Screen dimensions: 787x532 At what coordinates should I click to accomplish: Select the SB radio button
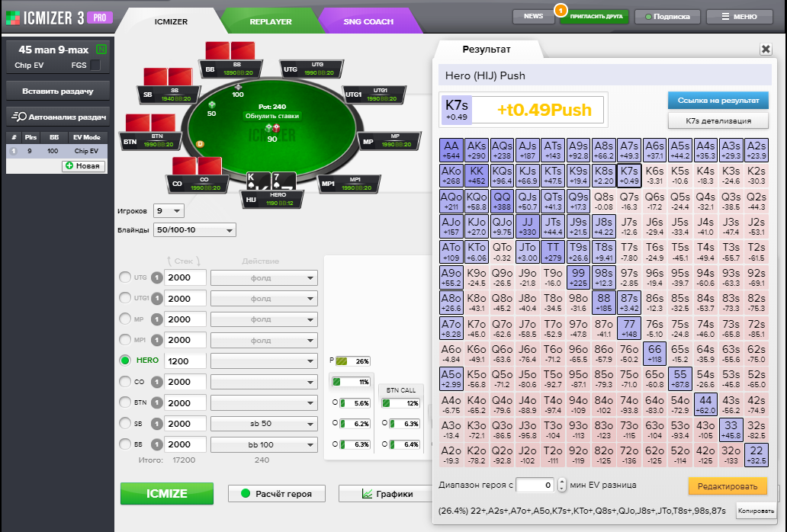pos(125,423)
